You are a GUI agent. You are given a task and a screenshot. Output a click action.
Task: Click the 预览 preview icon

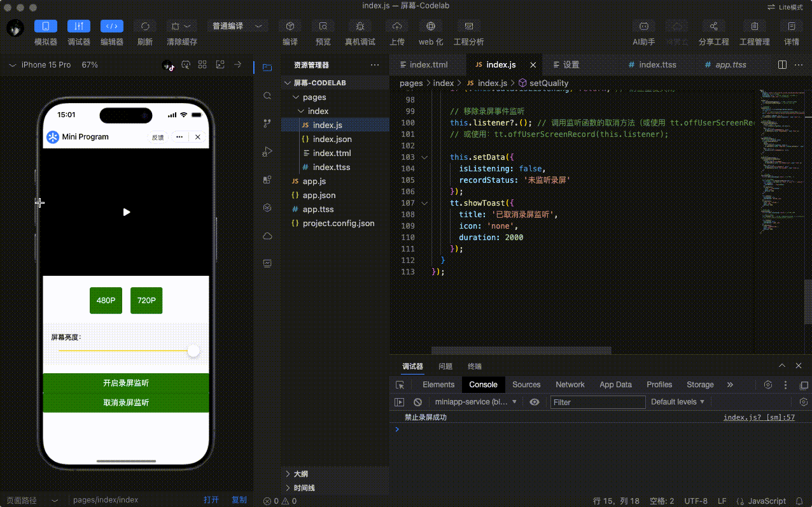(x=323, y=26)
